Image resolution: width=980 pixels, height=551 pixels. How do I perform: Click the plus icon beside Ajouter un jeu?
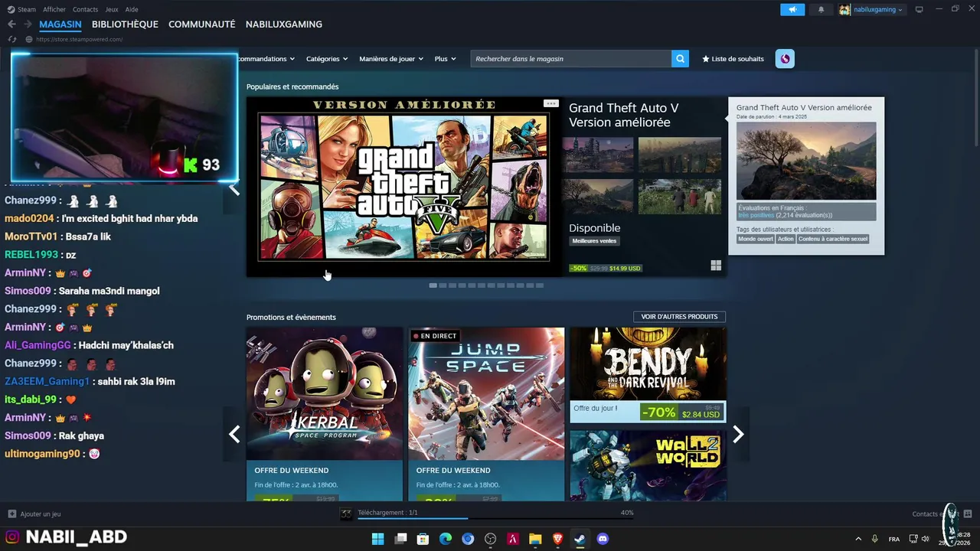[x=11, y=514]
